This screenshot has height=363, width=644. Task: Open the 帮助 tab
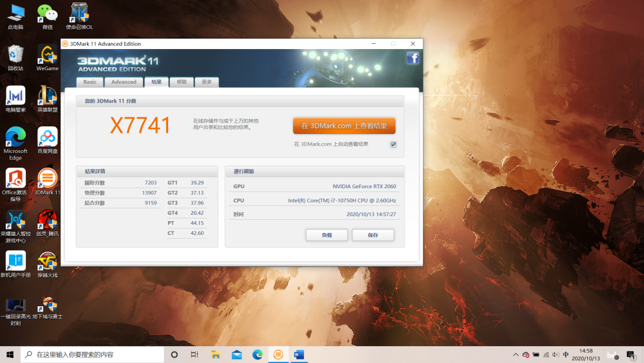(x=182, y=82)
